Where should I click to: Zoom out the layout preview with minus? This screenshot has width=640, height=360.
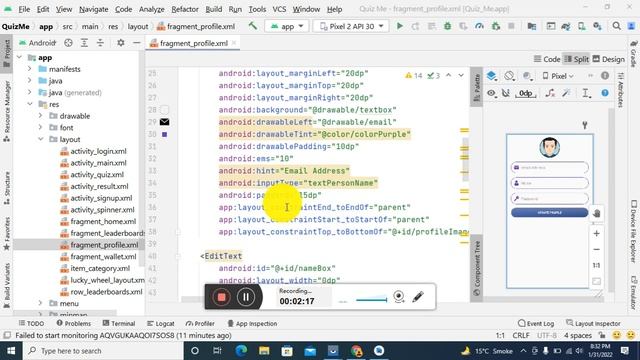(596, 249)
